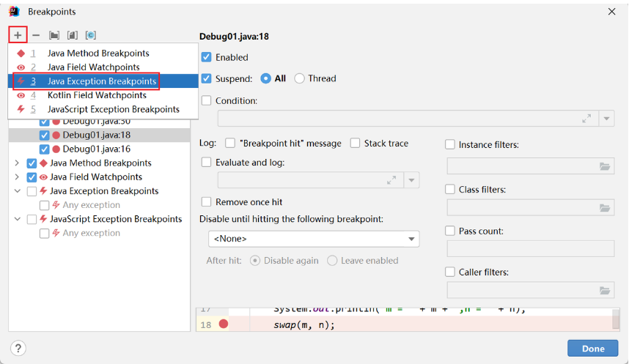Click the minus Remove breakpoint icon
Screen dimensions: 629x364
[36, 35]
